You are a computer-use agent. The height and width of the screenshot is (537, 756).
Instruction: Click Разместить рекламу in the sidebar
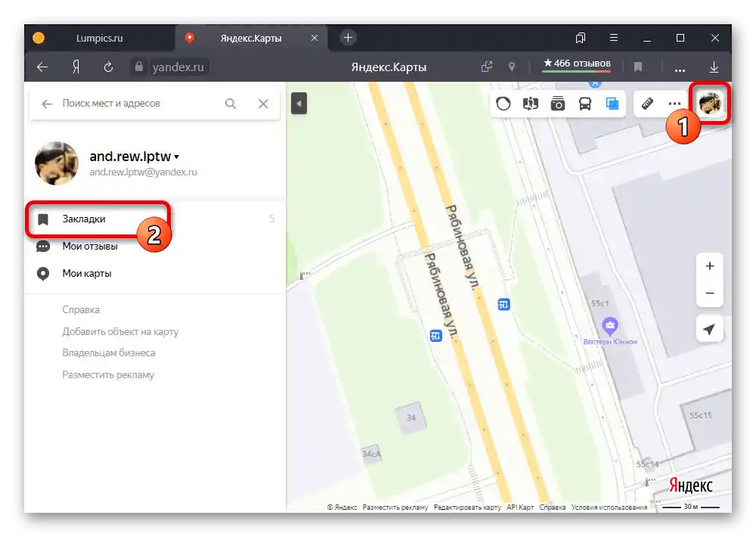tap(108, 375)
